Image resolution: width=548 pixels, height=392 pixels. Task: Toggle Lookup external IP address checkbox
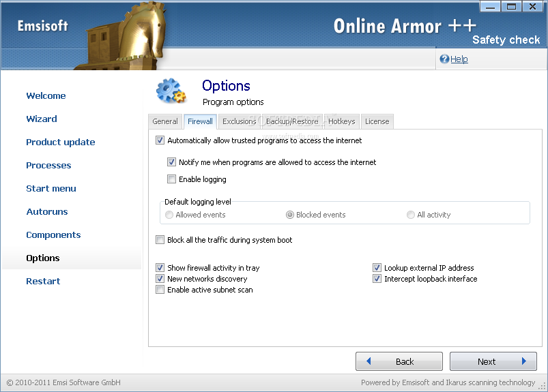click(377, 268)
